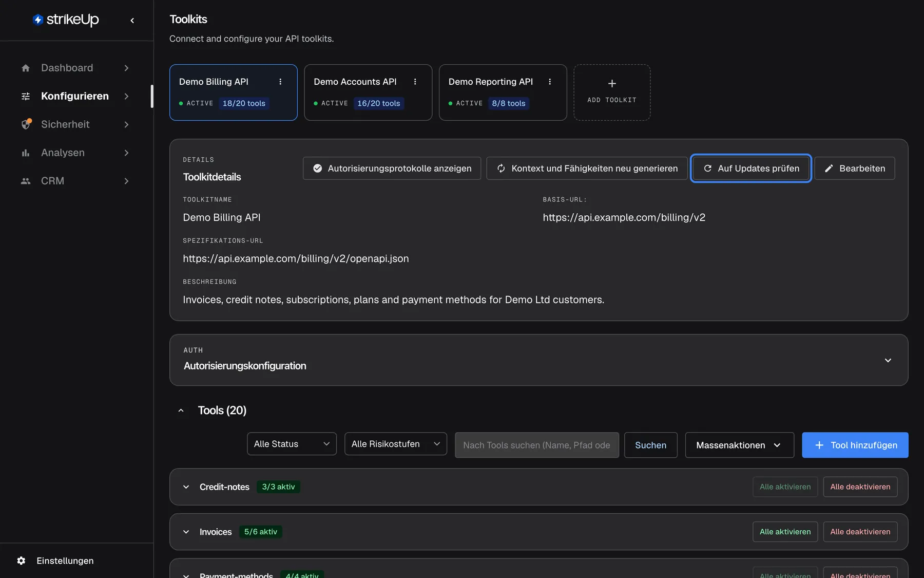The image size is (924, 578).
Task: Open Demo Reporting API options menu
Action: 550,82
